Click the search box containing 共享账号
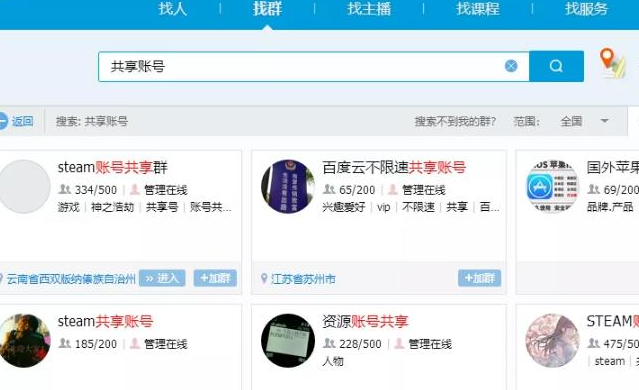This screenshot has width=639, height=390. pyautogui.click(x=313, y=66)
